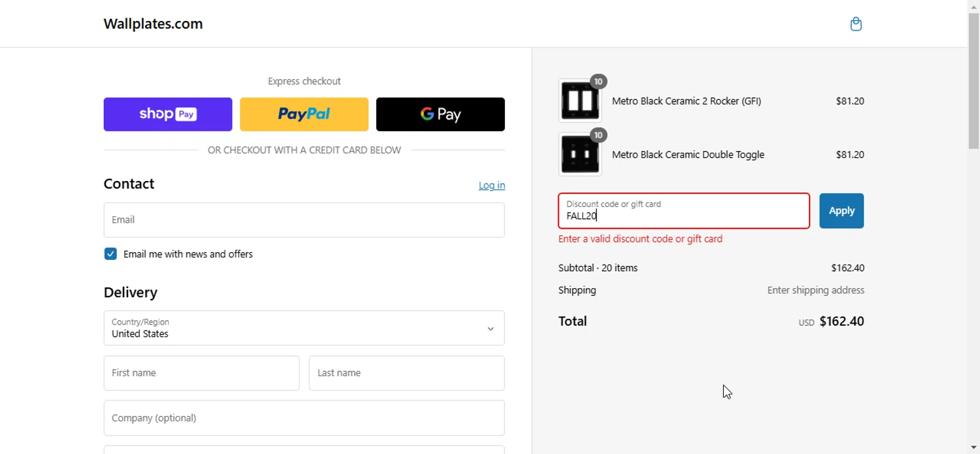Image resolution: width=980 pixels, height=454 pixels.
Task: Click the First name field
Action: click(x=201, y=373)
